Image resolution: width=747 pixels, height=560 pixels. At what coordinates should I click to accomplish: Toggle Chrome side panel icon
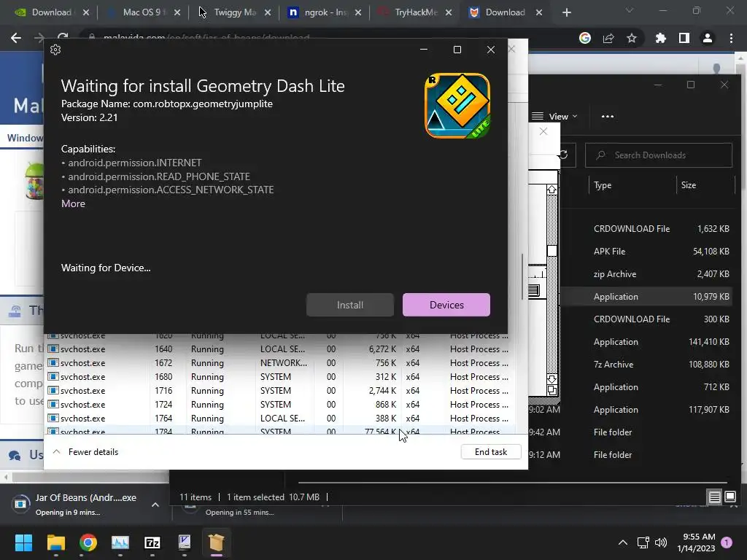(x=684, y=38)
